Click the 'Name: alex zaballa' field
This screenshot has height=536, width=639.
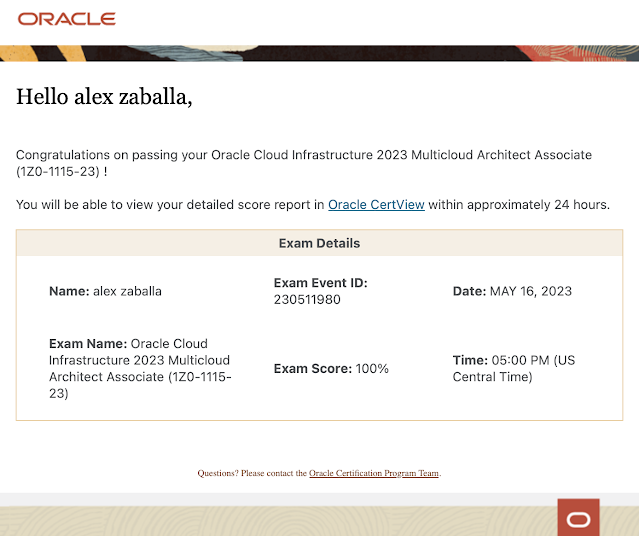[x=105, y=291]
